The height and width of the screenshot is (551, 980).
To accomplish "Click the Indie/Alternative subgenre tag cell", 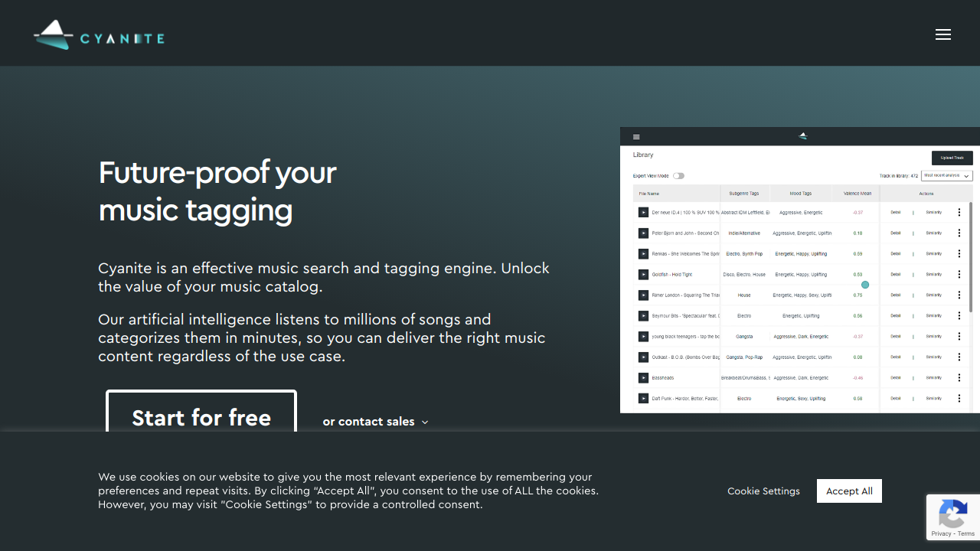I will (x=744, y=233).
